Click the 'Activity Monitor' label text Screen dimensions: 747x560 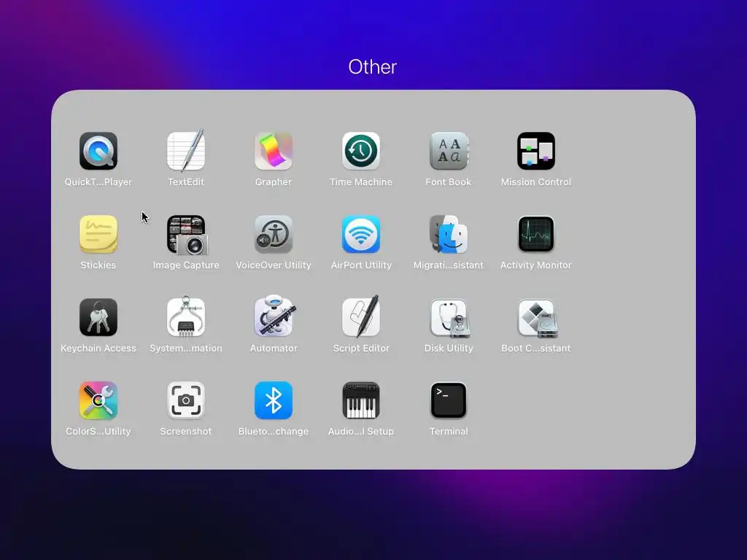pos(536,265)
